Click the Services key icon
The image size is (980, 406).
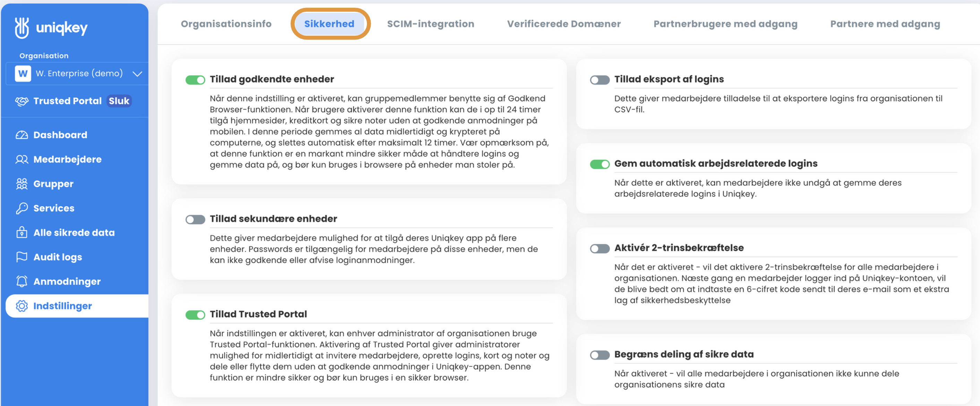(22, 208)
